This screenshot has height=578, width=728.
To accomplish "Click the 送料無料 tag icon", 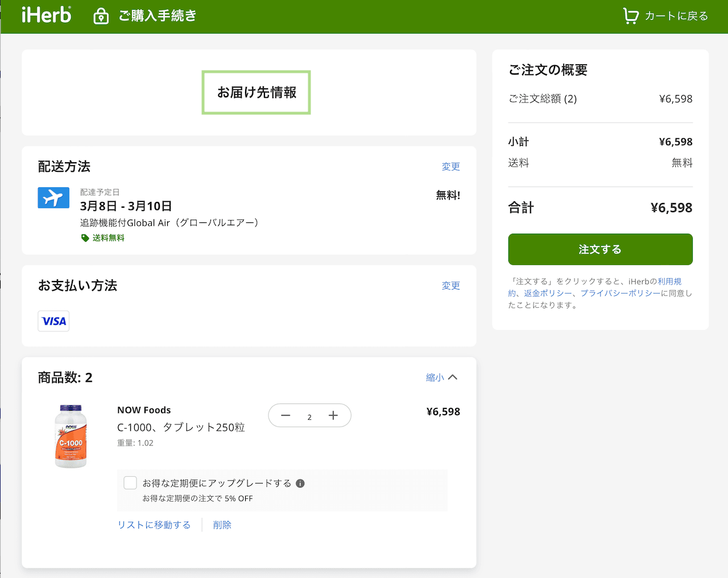I will tap(85, 238).
